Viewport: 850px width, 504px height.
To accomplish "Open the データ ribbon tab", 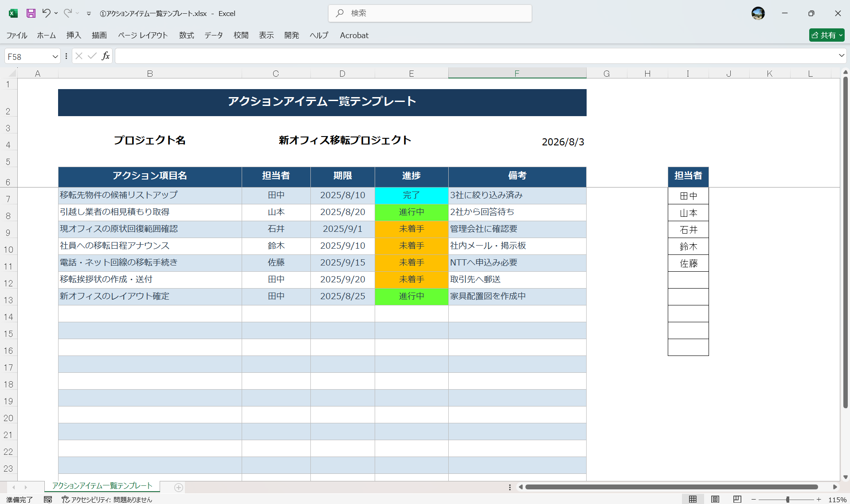I will tap(214, 35).
